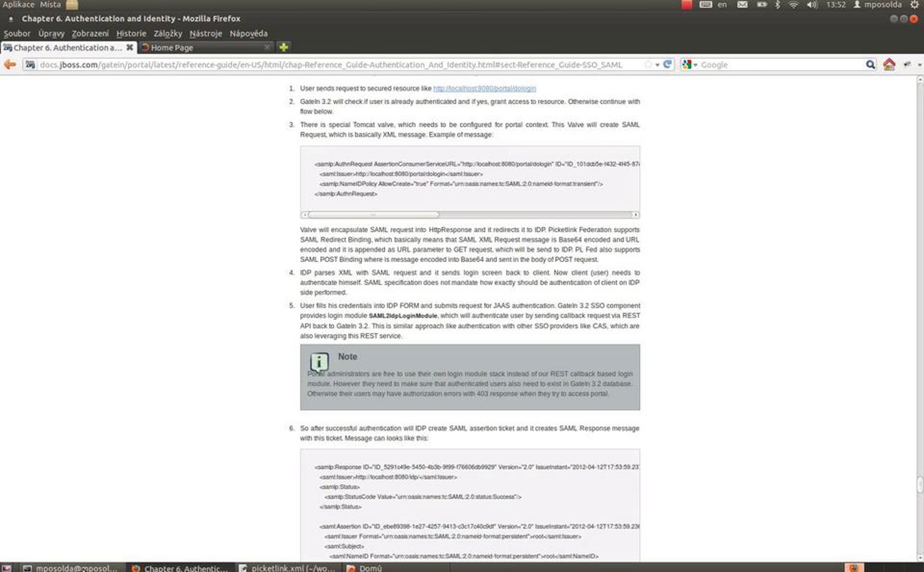Bookmark this page with the star icon

pos(648,65)
